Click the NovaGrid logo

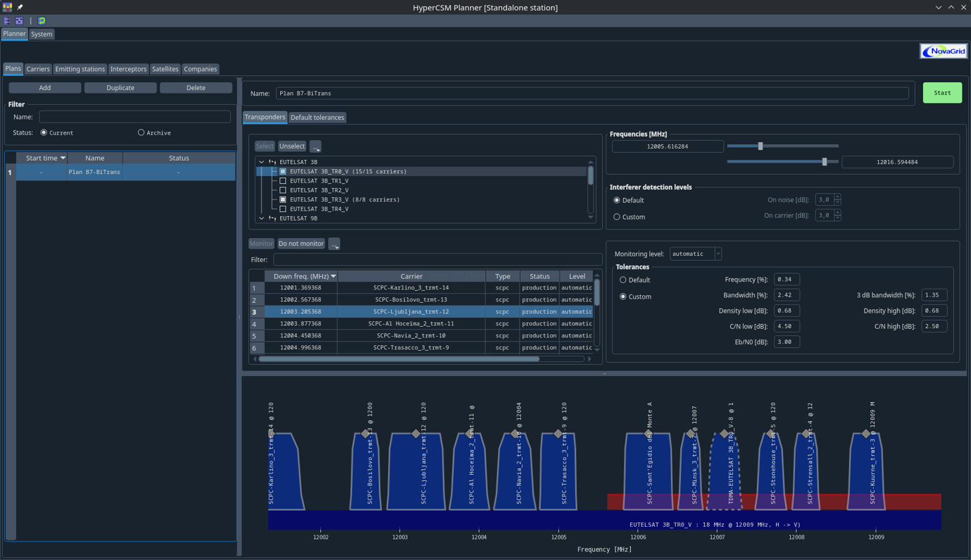point(943,51)
